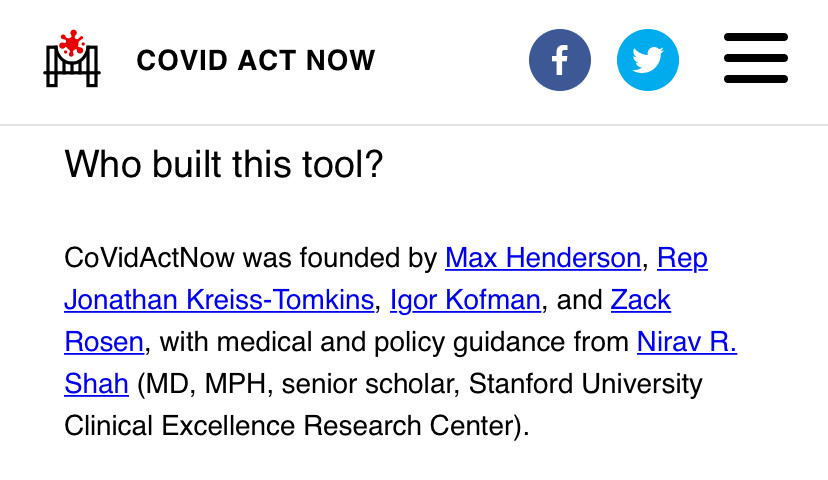Open the 'Nirav R.' link text
The width and height of the screenshot is (828, 480).
point(686,342)
